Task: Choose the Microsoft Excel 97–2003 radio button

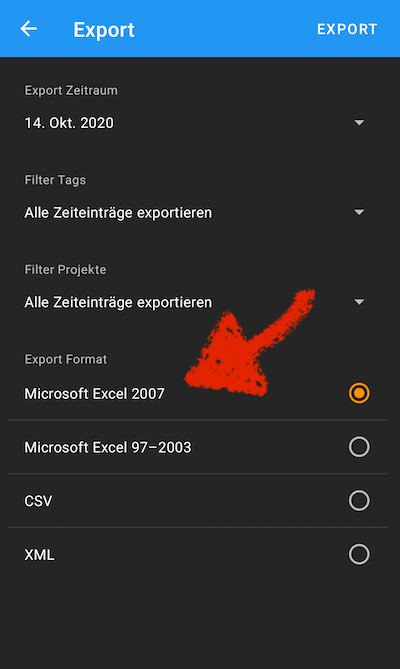Action: pyautogui.click(x=359, y=447)
